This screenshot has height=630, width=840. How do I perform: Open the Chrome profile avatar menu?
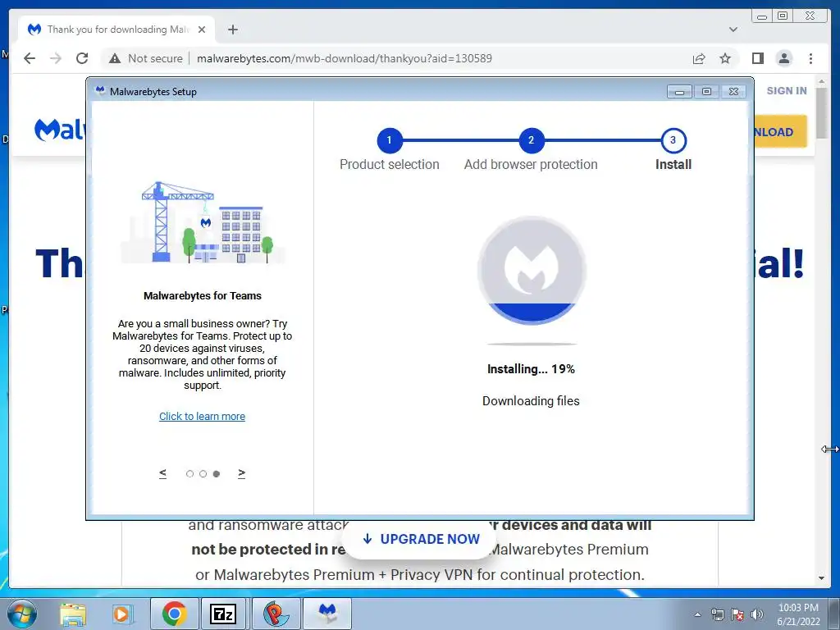tap(783, 58)
